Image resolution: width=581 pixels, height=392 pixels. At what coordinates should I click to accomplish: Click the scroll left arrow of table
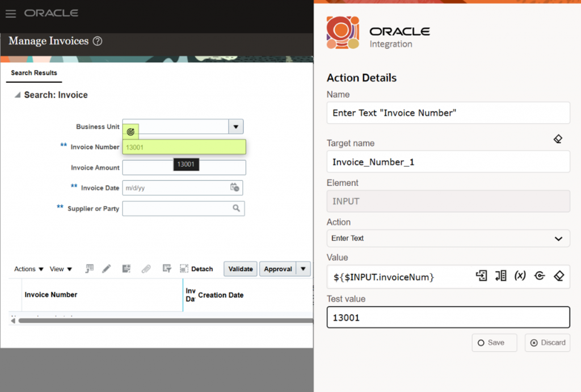point(13,321)
